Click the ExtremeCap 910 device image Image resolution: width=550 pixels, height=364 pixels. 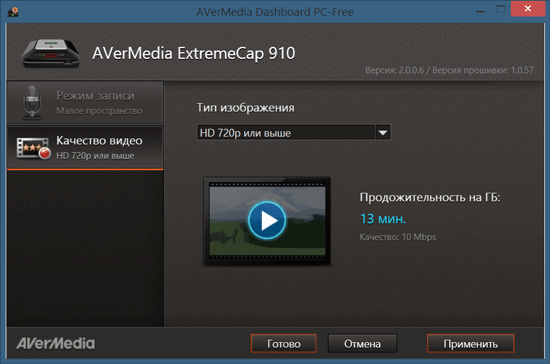click(51, 53)
